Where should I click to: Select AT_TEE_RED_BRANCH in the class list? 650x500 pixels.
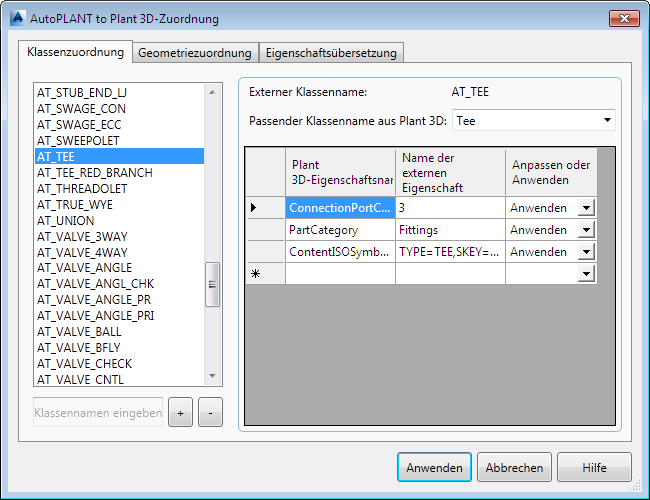pos(119,172)
